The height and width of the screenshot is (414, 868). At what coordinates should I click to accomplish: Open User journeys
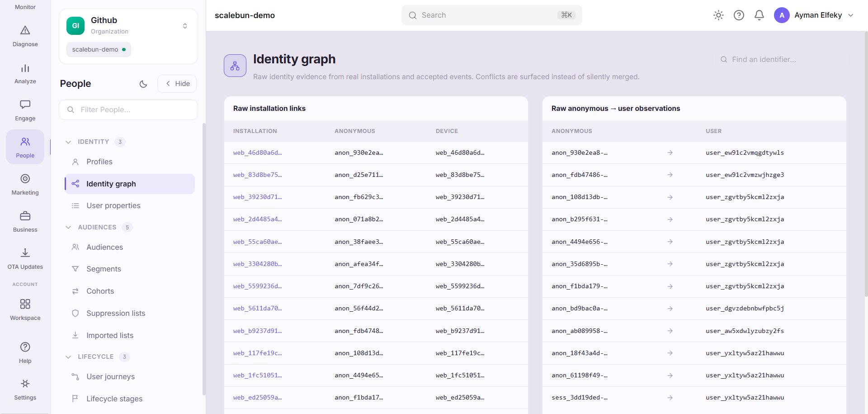click(130, 377)
